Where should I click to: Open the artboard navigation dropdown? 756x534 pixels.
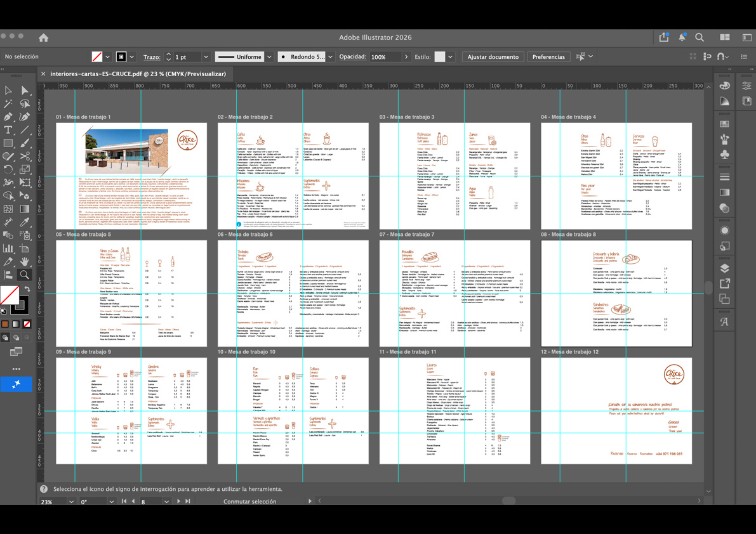coord(166,502)
